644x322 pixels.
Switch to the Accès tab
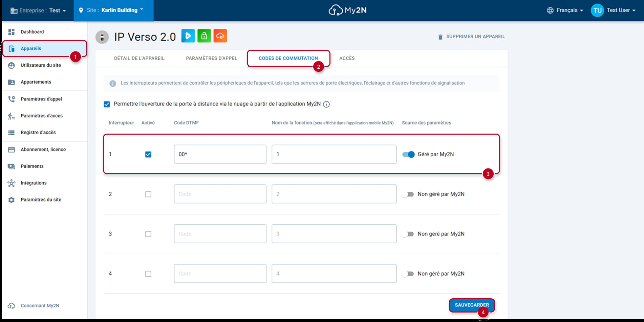pos(347,58)
